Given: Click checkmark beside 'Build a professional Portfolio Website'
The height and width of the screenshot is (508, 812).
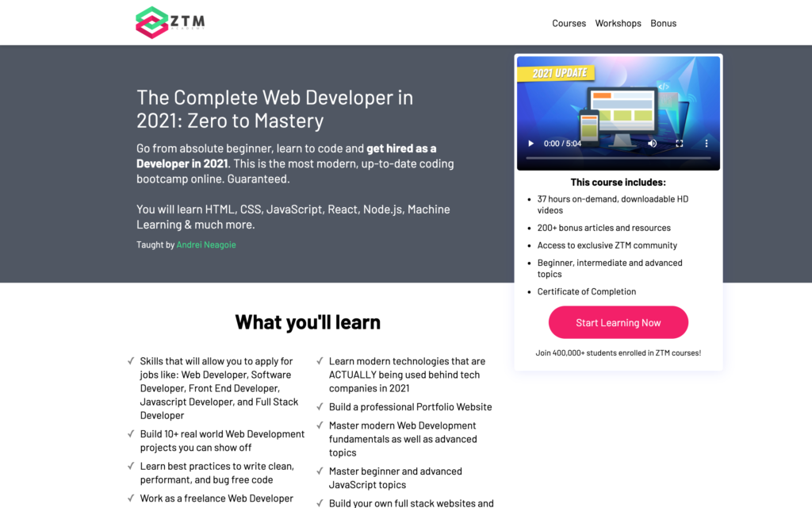Looking at the screenshot, I should click(320, 406).
